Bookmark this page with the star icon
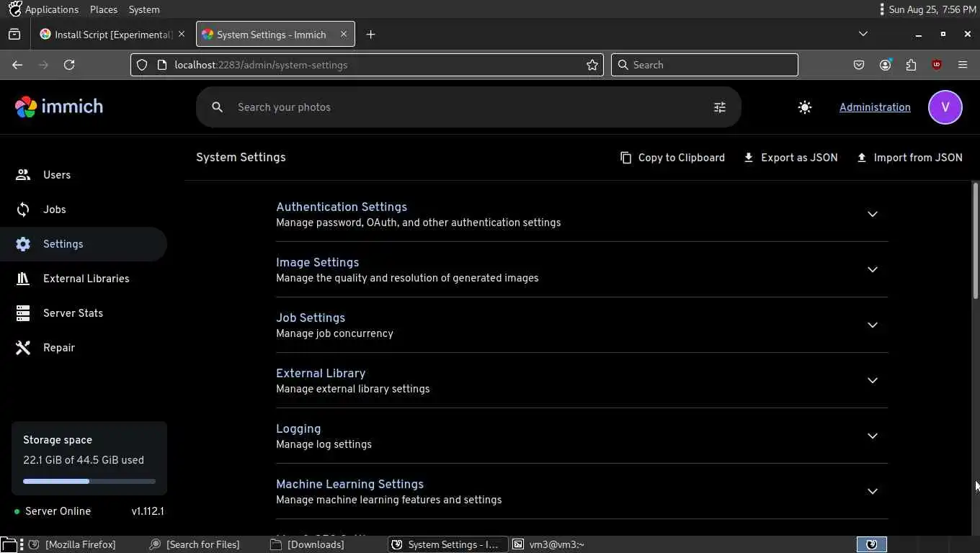This screenshot has width=980, height=553. coord(592,65)
